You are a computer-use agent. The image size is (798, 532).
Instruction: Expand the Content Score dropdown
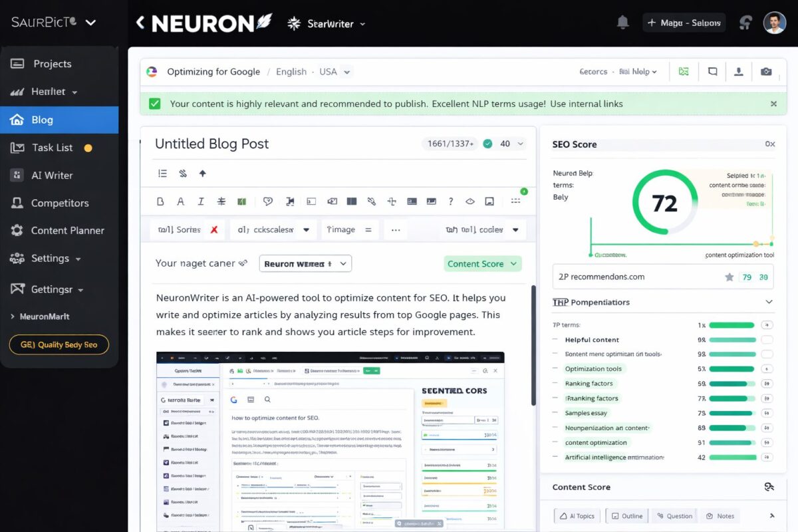483,263
